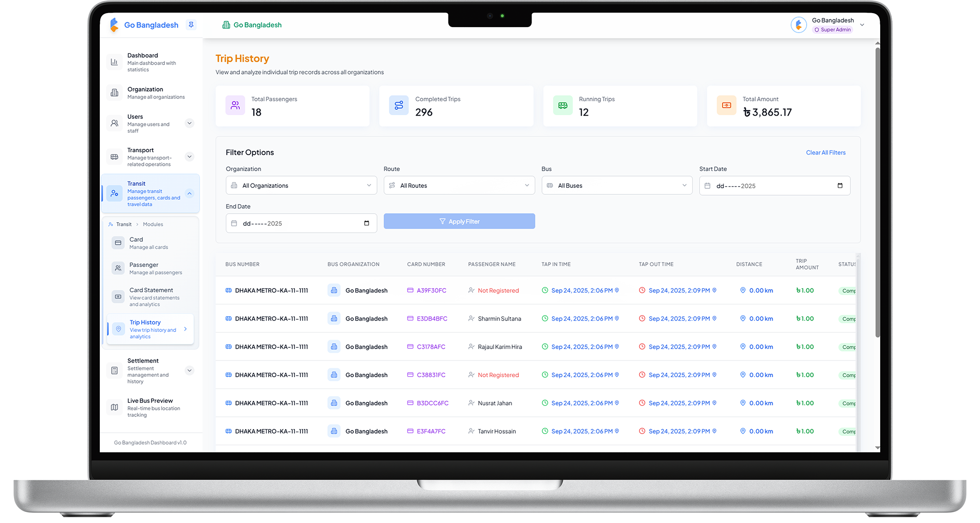980x523 pixels.
Task: Open the All Buses dropdown
Action: pos(616,186)
